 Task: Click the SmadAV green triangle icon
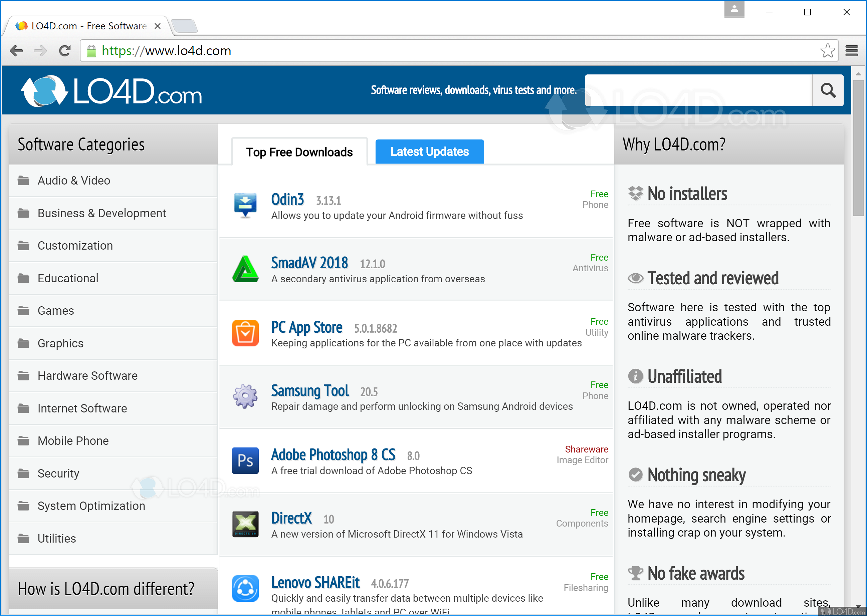coord(245,269)
